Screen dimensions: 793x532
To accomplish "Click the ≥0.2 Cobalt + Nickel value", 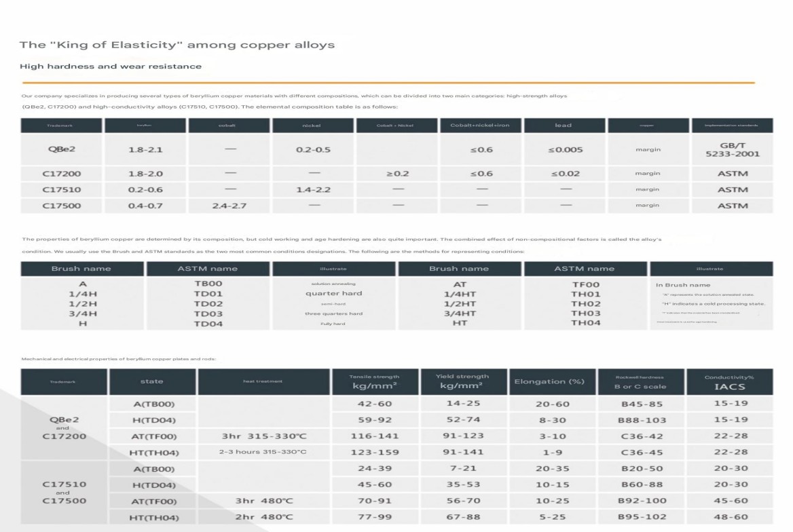I will [397, 174].
